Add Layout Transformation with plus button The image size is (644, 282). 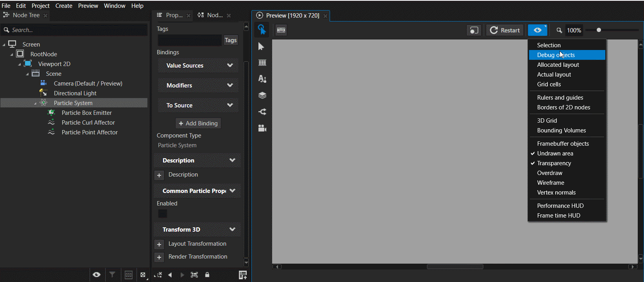(159, 245)
